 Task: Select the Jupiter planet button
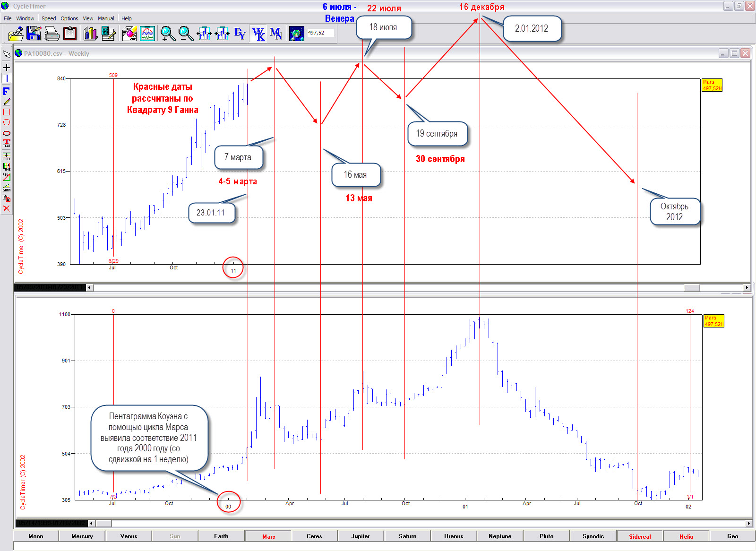361,536
